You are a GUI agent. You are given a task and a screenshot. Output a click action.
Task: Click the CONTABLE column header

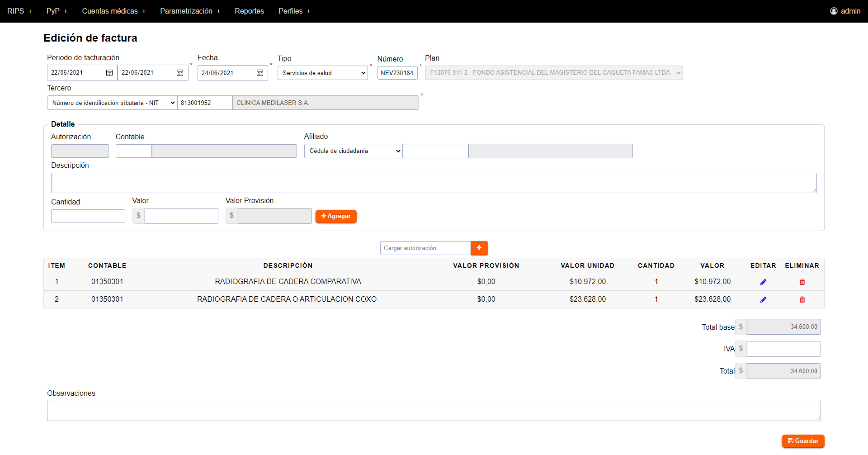pyautogui.click(x=107, y=266)
